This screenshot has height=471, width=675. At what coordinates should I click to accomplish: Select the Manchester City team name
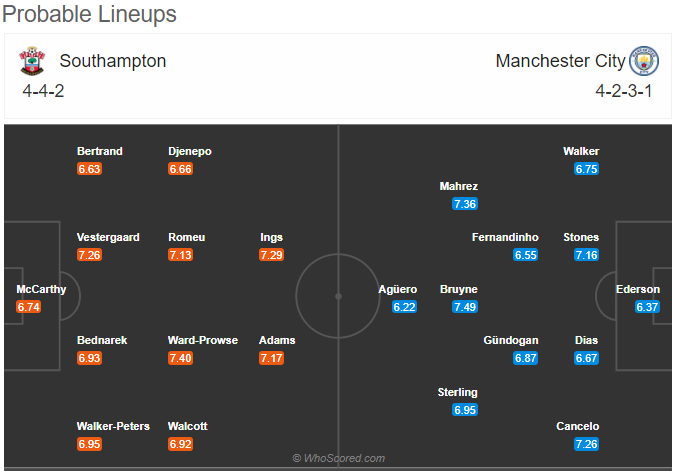560,61
